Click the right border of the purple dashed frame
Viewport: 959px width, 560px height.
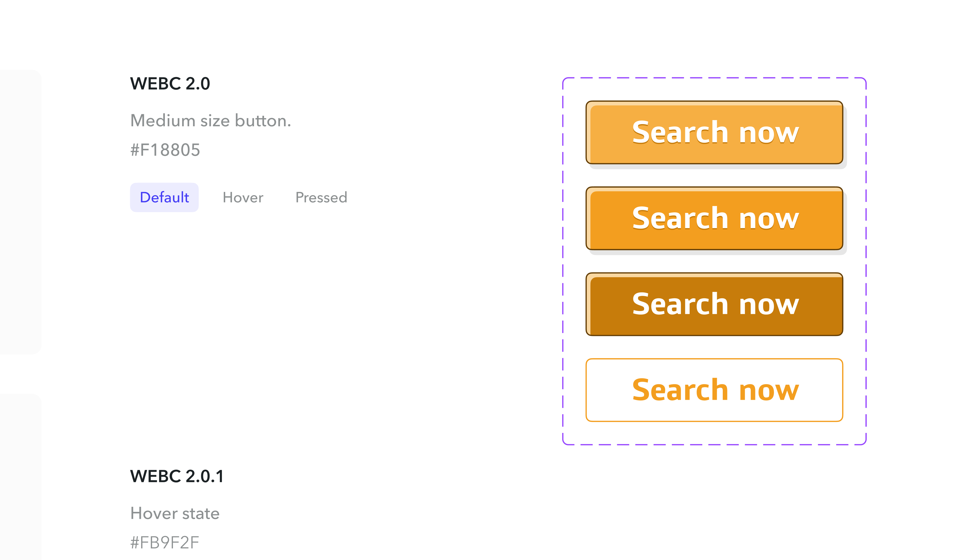[x=866, y=261]
